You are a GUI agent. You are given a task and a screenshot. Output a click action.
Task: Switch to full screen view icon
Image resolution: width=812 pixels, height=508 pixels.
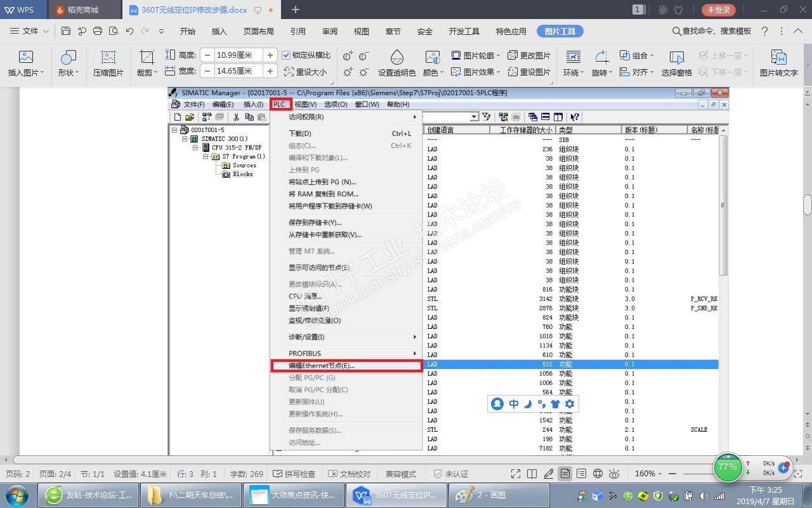pos(516,474)
